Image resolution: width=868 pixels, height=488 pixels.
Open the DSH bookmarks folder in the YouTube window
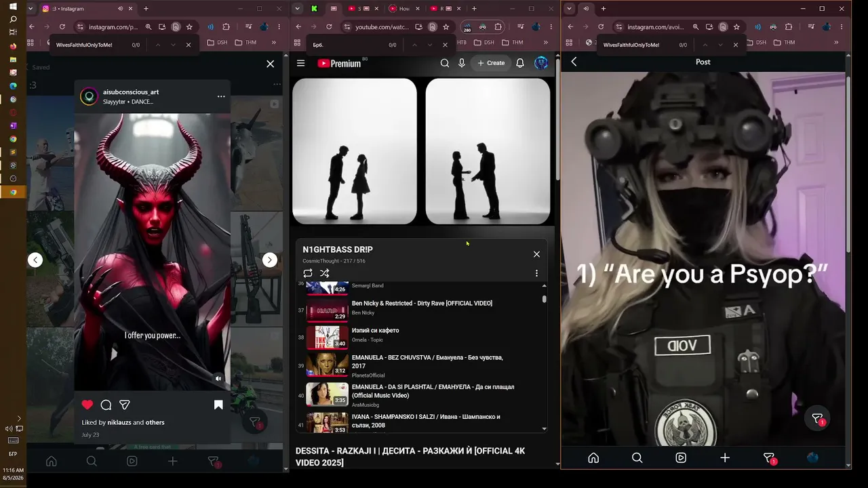[484, 42]
